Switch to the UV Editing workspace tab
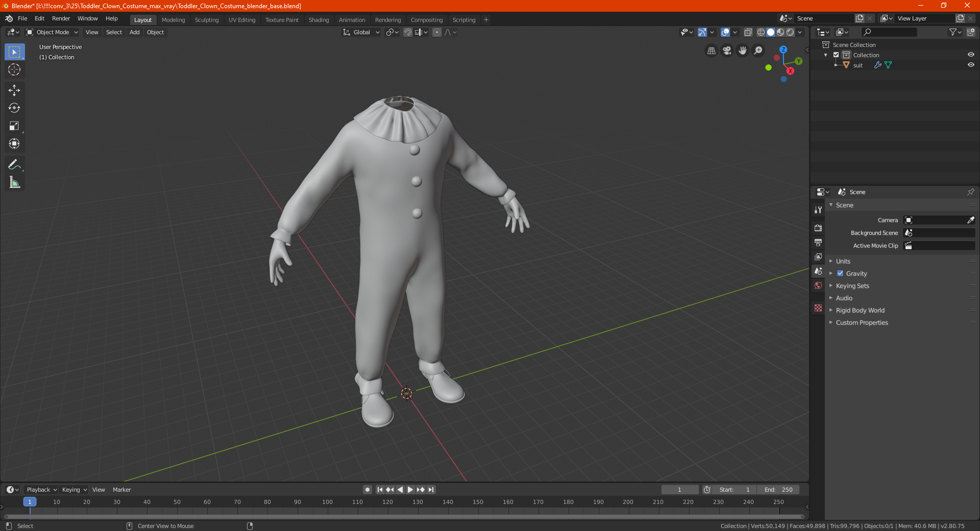This screenshot has height=531, width=980. pos(242,20)
